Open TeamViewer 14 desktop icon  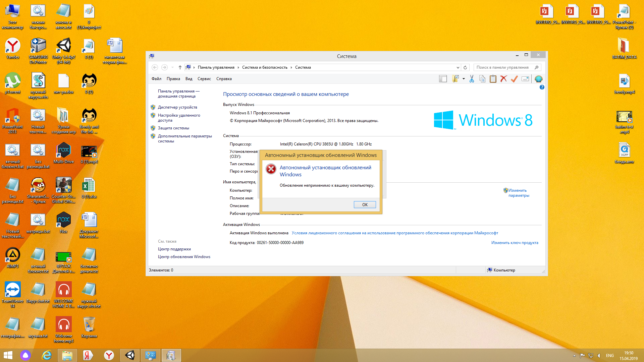point(13,291)
